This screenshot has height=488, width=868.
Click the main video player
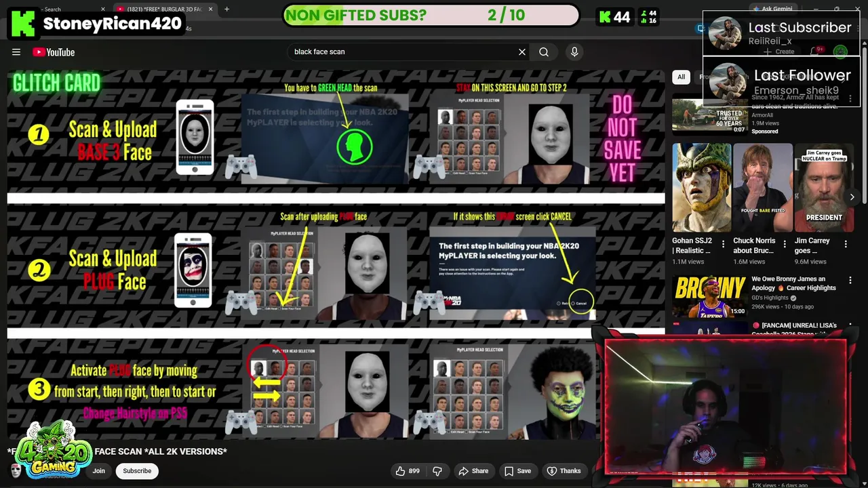click(x=336, y=254)
